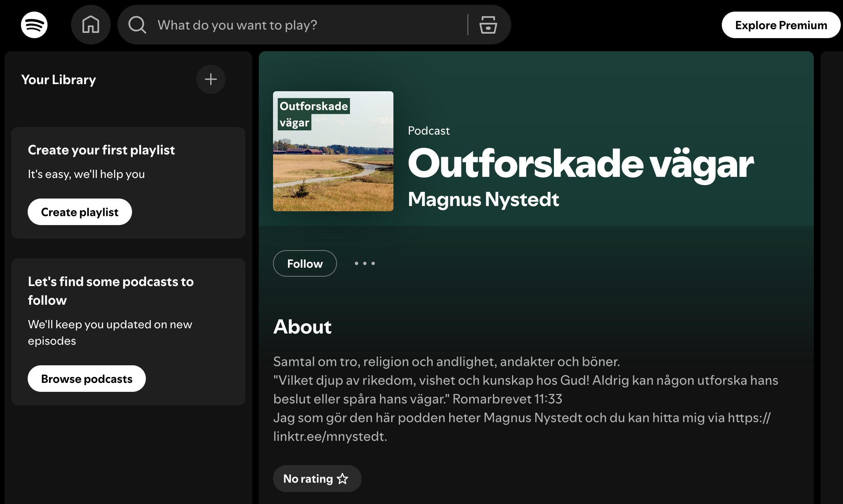Click the description line 'Samtal om tro, religion'
This screenshot has height=504, width=843.
coord(447,362)
